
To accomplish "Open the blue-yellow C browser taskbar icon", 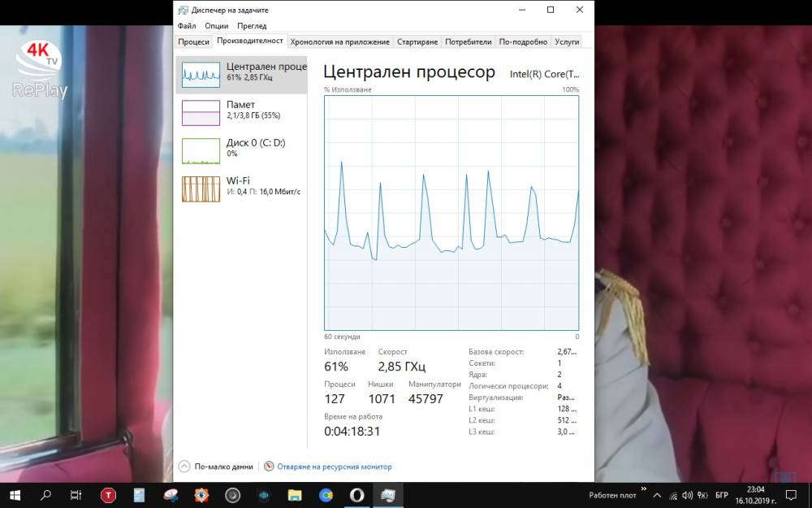I will tap(326, 496).
